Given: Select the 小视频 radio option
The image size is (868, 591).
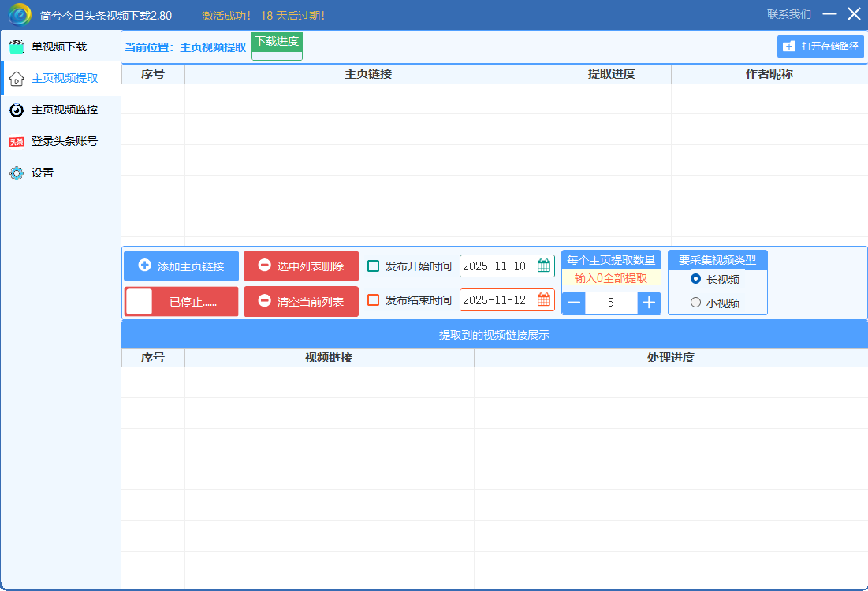Looking at the screenshot, I should pos(695,303).
